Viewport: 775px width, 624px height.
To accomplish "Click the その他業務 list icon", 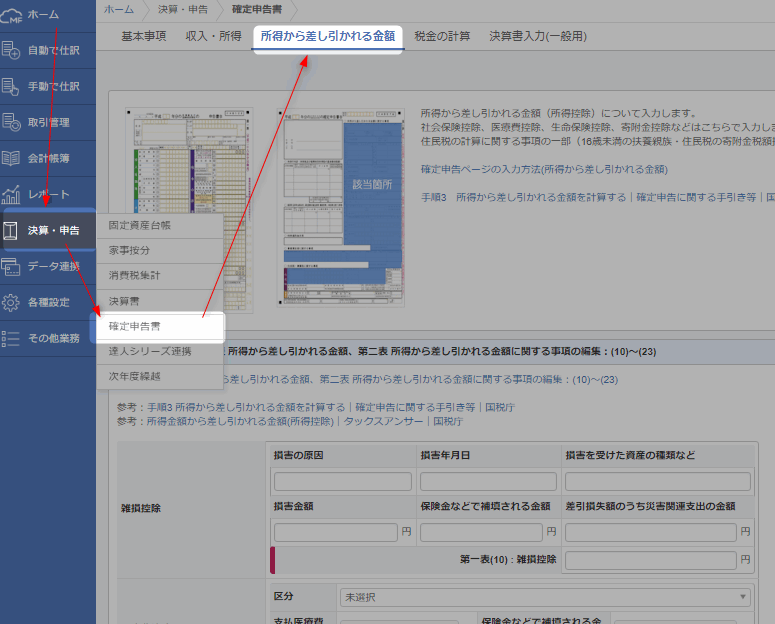I will pos(12,338).
